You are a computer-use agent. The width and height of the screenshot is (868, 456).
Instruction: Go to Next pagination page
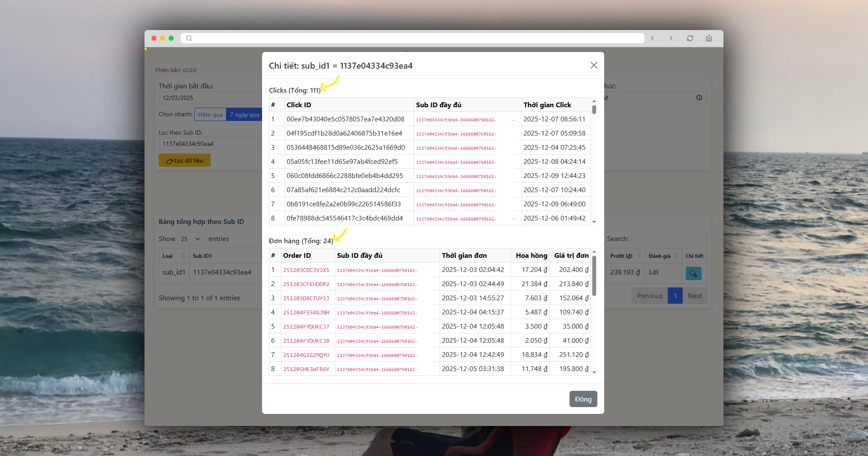694,296
